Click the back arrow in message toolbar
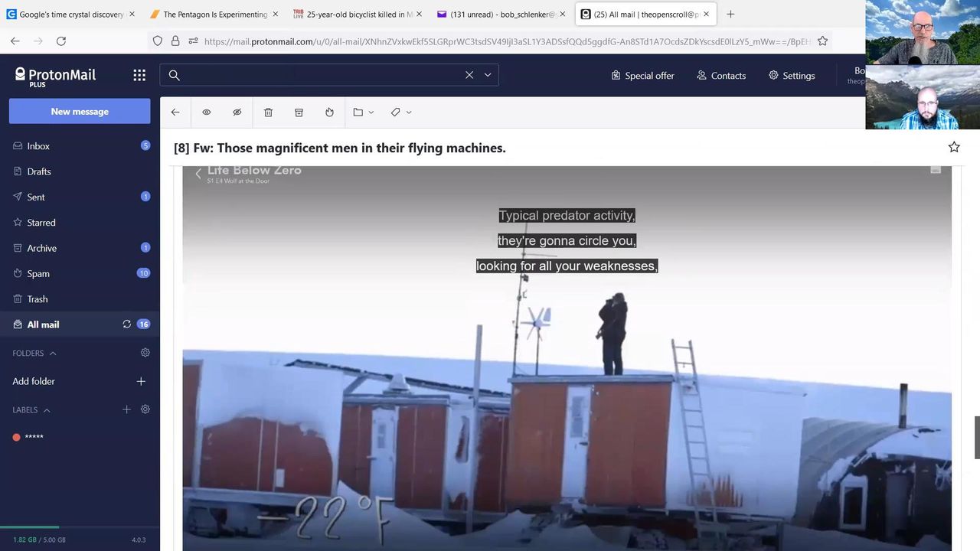The width and height of the screenshot is (980, 551). click(x=175, y=112)
